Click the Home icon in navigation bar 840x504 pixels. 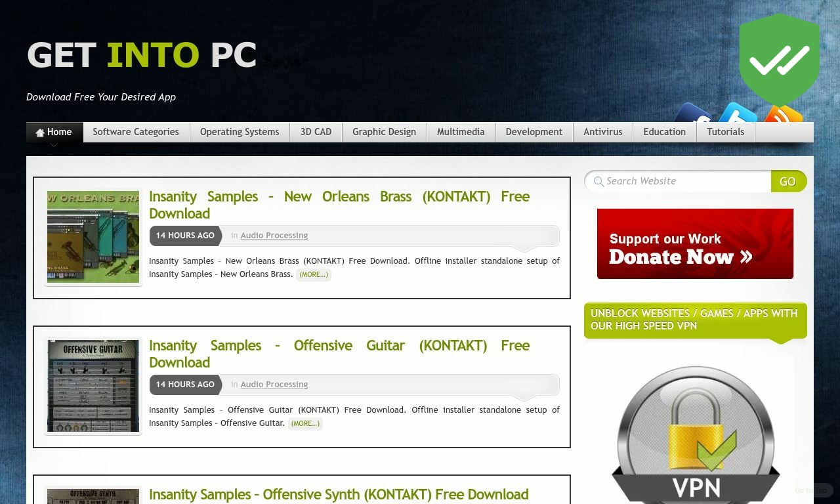point(40,133)
